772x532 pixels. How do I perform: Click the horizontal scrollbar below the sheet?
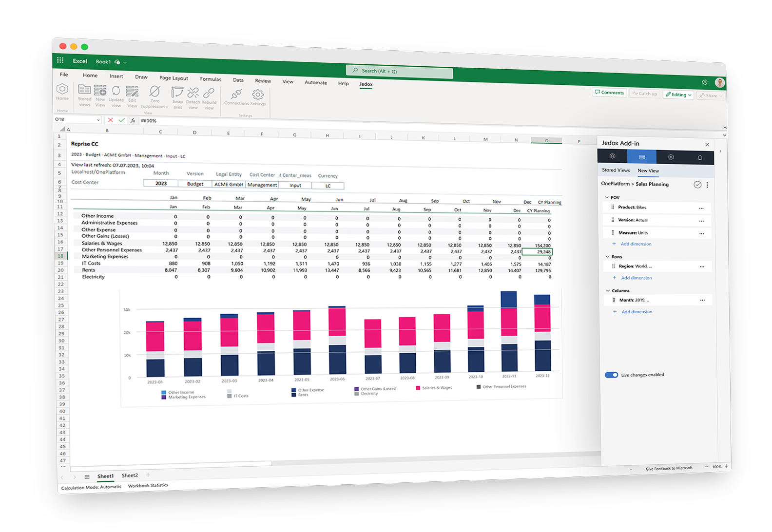tap(171, 463)
